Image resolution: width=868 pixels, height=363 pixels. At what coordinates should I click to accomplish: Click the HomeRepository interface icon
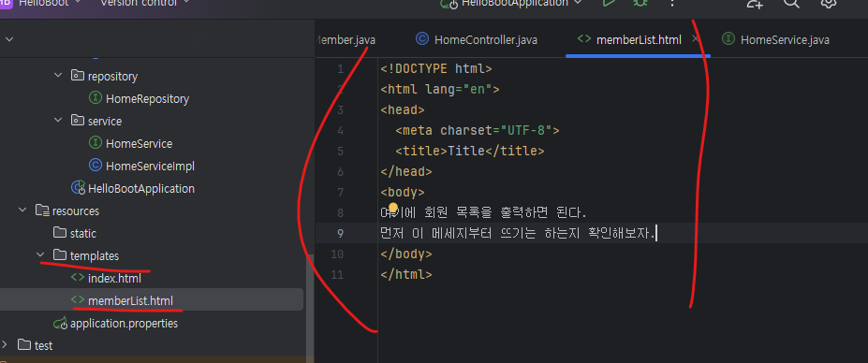95,98
